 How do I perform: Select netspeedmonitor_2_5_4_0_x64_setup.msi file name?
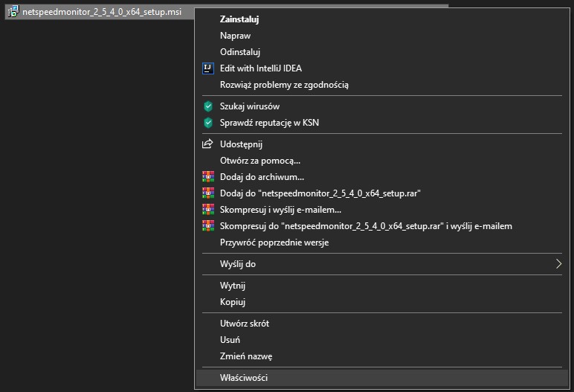102,12
